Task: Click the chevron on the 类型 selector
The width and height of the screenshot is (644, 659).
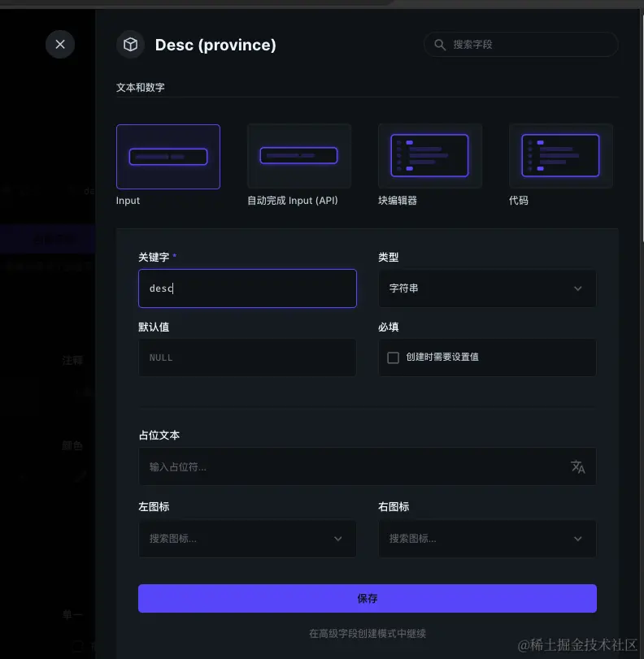Action: click(578, 288)
